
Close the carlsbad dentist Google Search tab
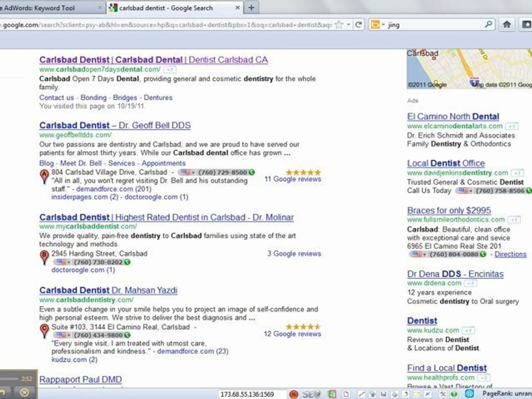[238, 7]
